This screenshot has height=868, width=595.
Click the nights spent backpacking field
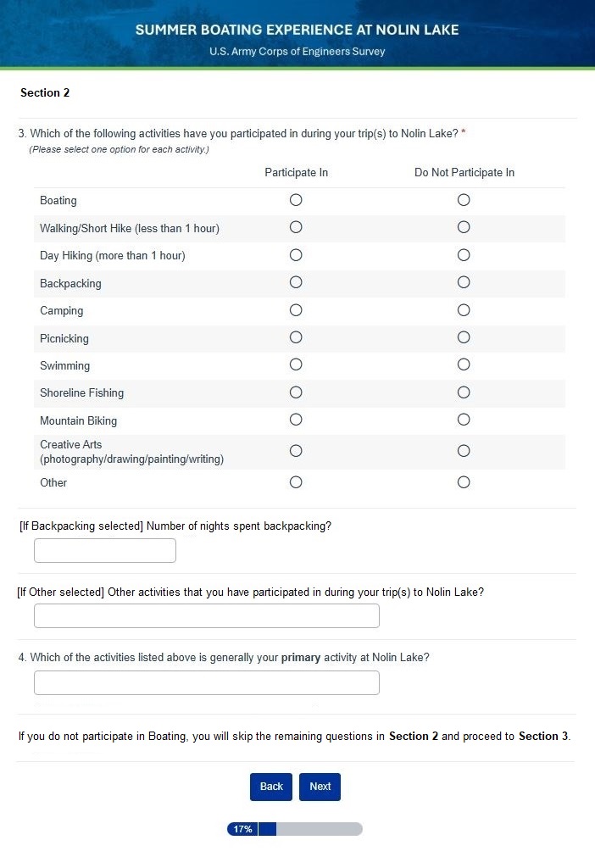(105, 551)
